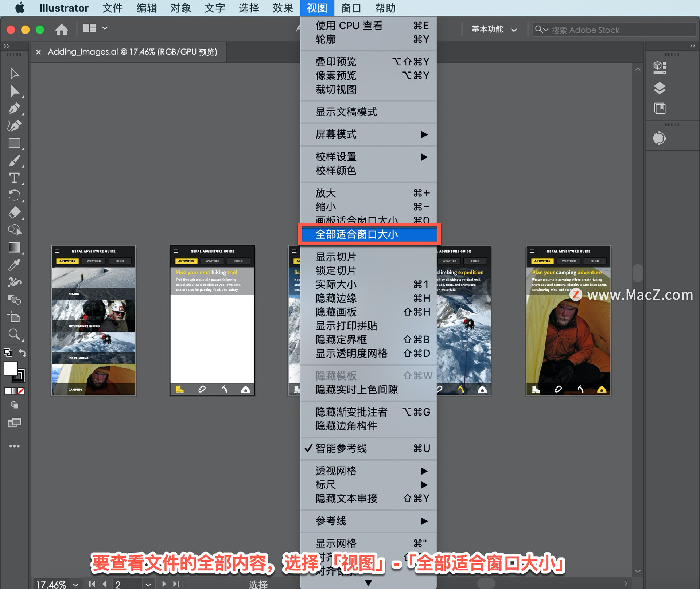700x589 pixels.
Task: Open the 效果 menu
Action: click(x=283, y=8)
